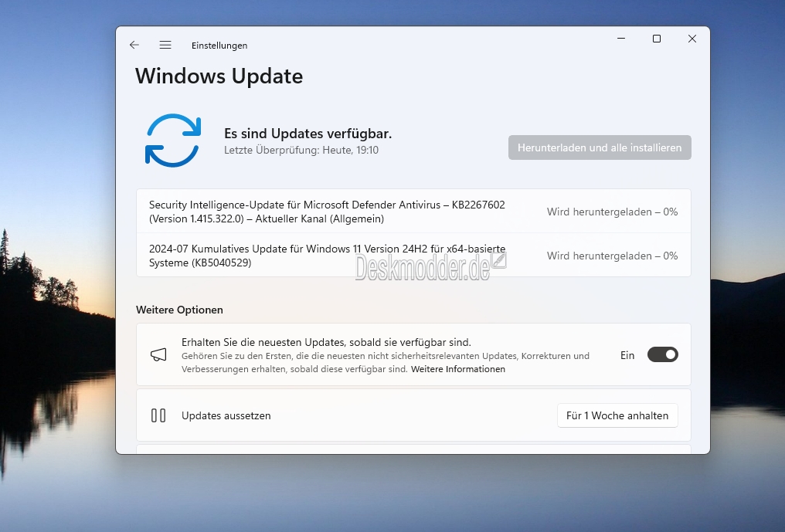Viewport: 785px width, 532px height.
Task: Click download status of Defender Antivirus update
Action: pyautogui.click(x=612, y=212)
